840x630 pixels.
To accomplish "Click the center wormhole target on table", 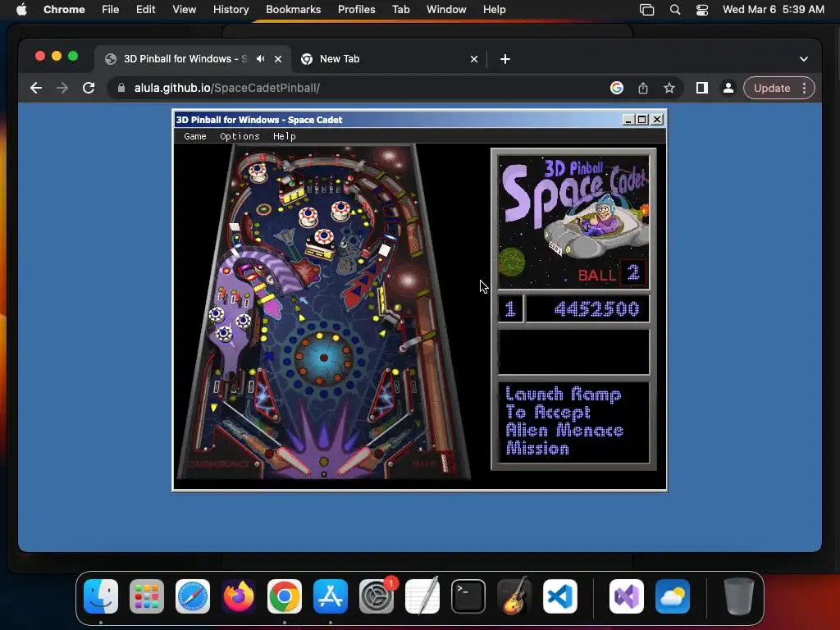I will (323, 358).
